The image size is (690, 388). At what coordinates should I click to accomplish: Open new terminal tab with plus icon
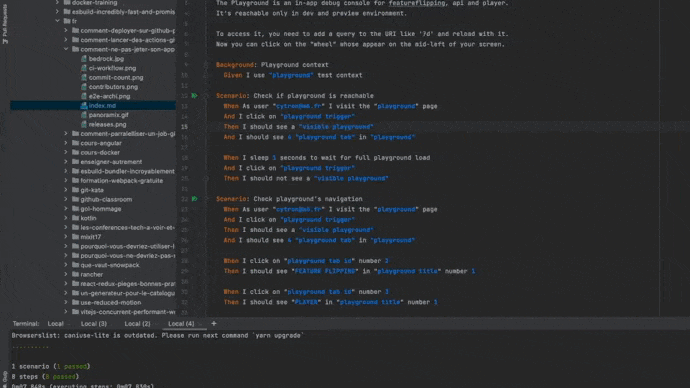214,323
